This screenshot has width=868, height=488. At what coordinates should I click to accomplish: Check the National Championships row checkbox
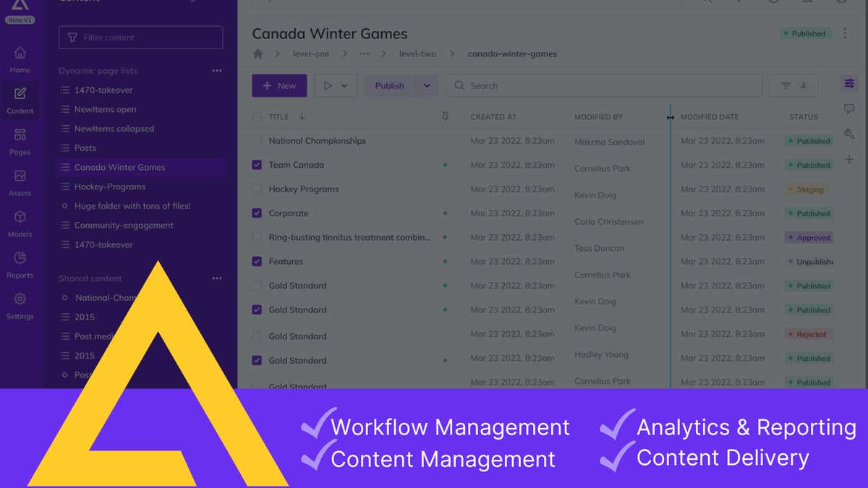pos(257,141)
